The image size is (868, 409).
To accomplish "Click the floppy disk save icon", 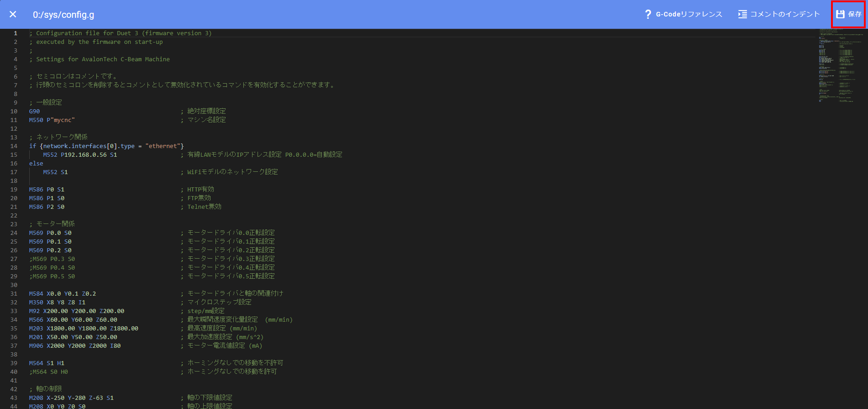I will (840, 14).
